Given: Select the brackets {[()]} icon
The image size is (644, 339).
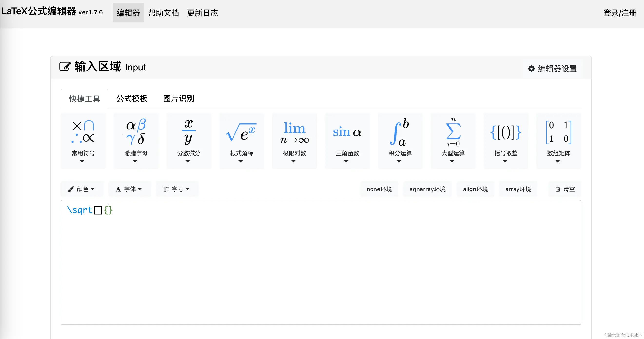Looking at the screenshot, I should [x=506, y=132].
